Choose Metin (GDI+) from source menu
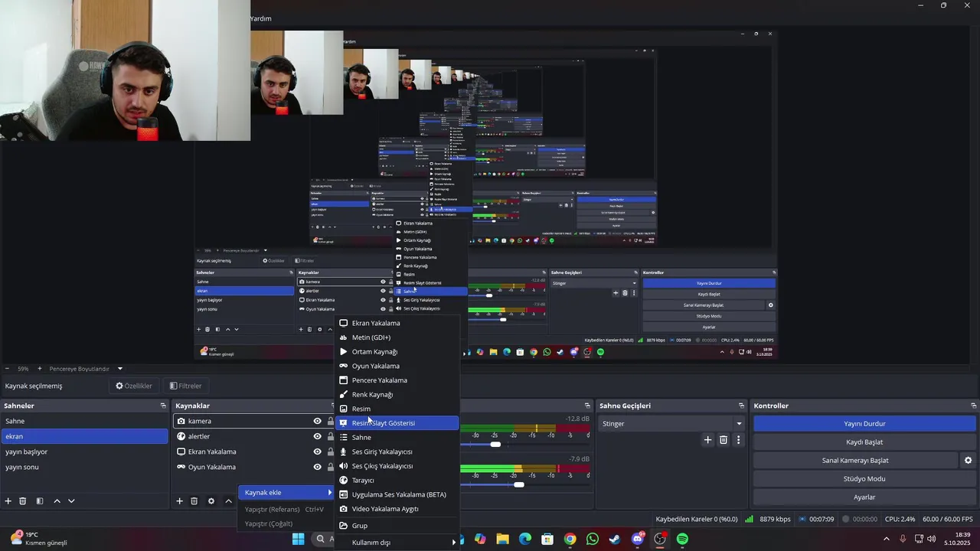 pos(398,337)
